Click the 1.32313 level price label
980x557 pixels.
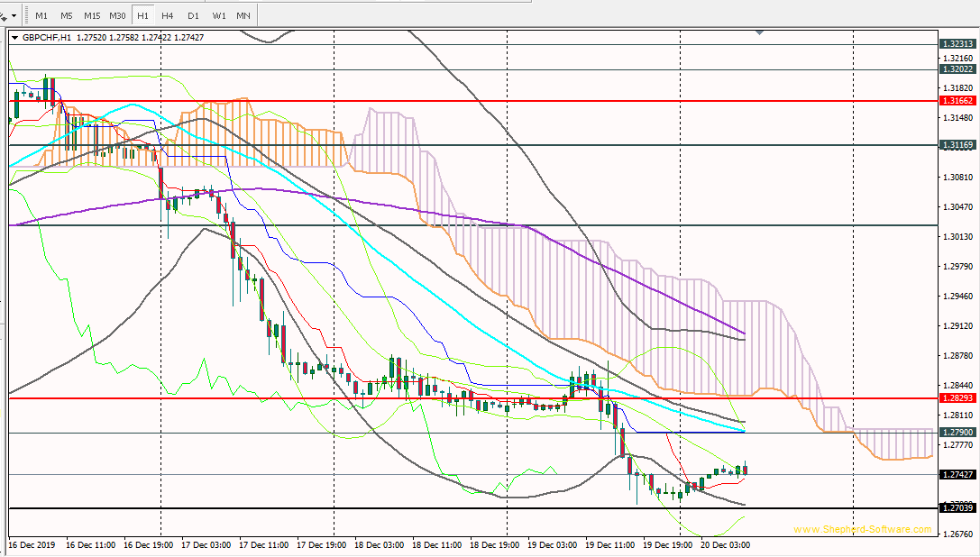[957, 44]
